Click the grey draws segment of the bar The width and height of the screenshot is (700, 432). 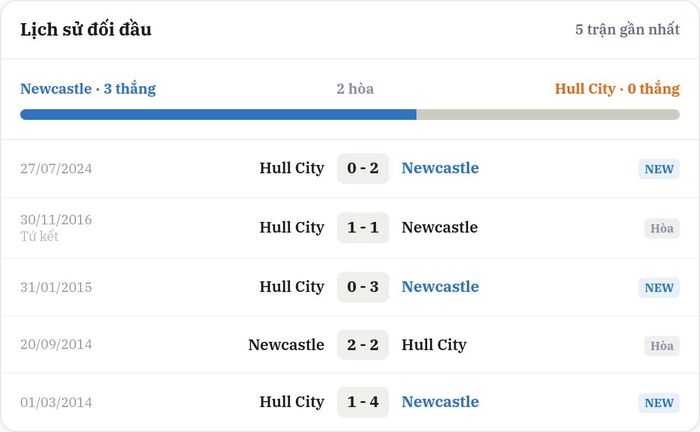tap(548, 115)
